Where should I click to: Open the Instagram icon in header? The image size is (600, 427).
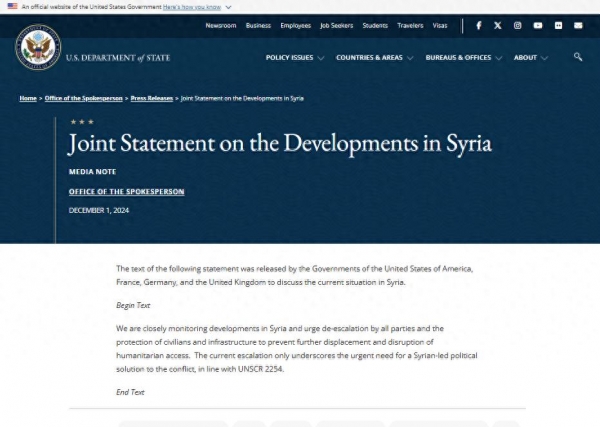(x=518, y=25)
